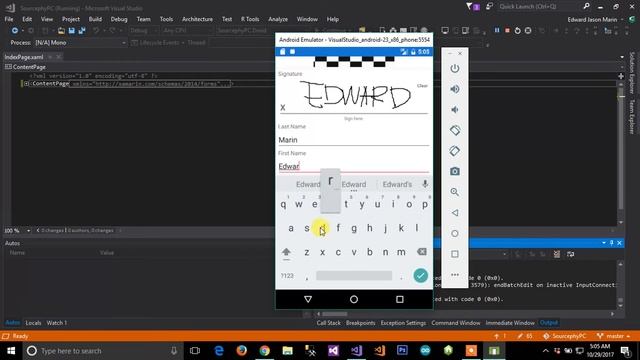Click the First Name field containing Edwar
Image resolution: width=640 pixels, height=360 pixels.
pos(353,166)
